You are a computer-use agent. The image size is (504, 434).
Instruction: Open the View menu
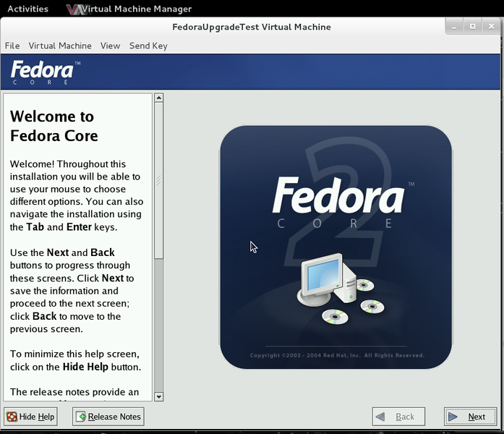click(x=110, y=46)
